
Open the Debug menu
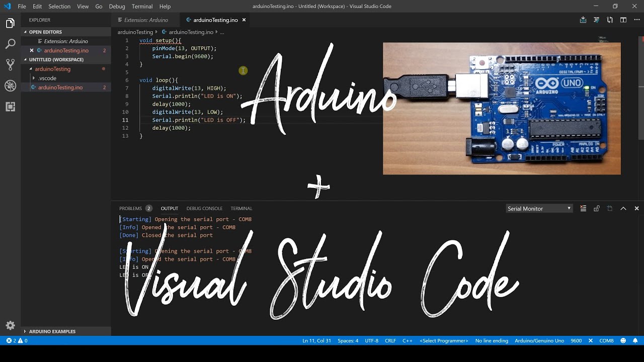[x=117, y=6]
